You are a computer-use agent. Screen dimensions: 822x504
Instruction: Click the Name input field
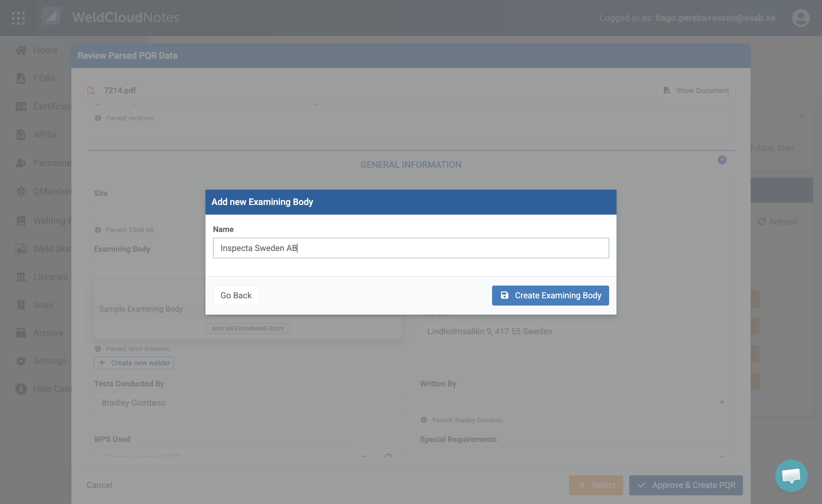[x=411, y=248]
